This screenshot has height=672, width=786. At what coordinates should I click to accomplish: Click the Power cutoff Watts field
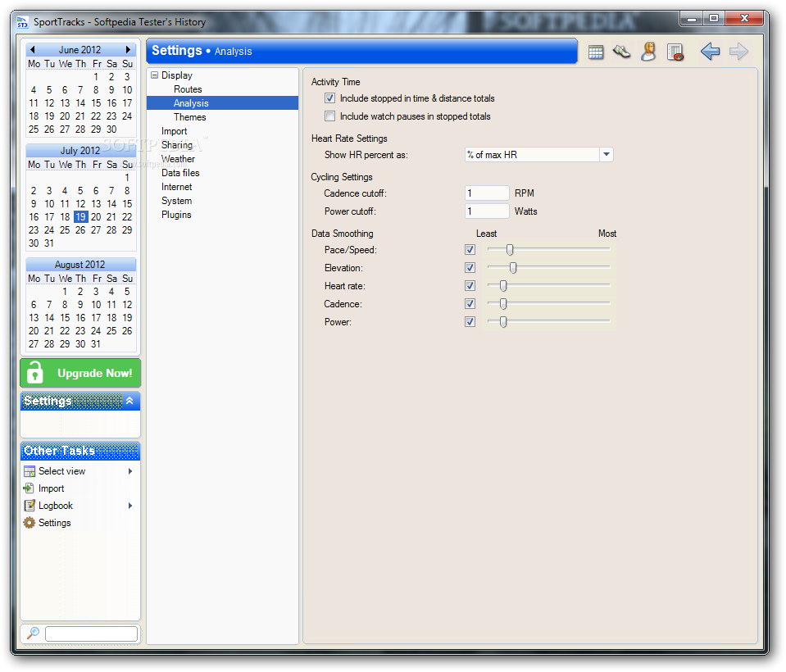tap(487, 211)
